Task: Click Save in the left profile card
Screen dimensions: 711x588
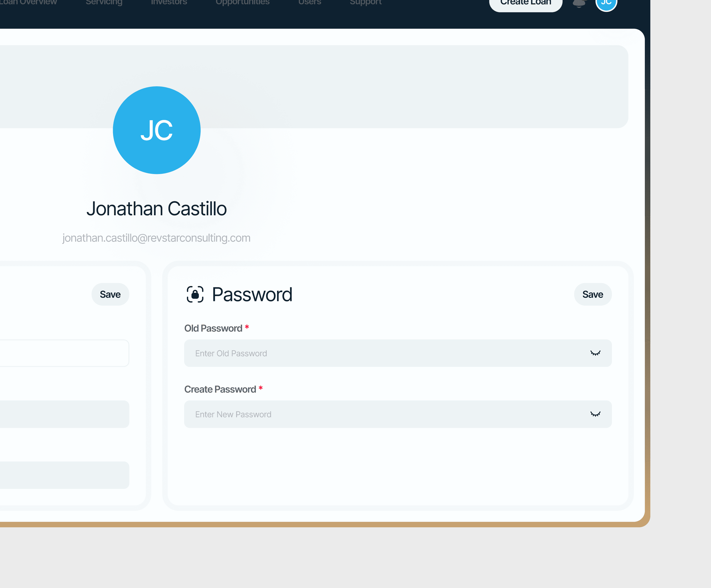Action: click(110, 294)
